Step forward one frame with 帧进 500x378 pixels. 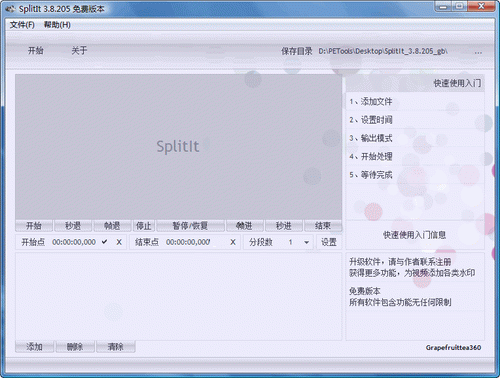245,226
